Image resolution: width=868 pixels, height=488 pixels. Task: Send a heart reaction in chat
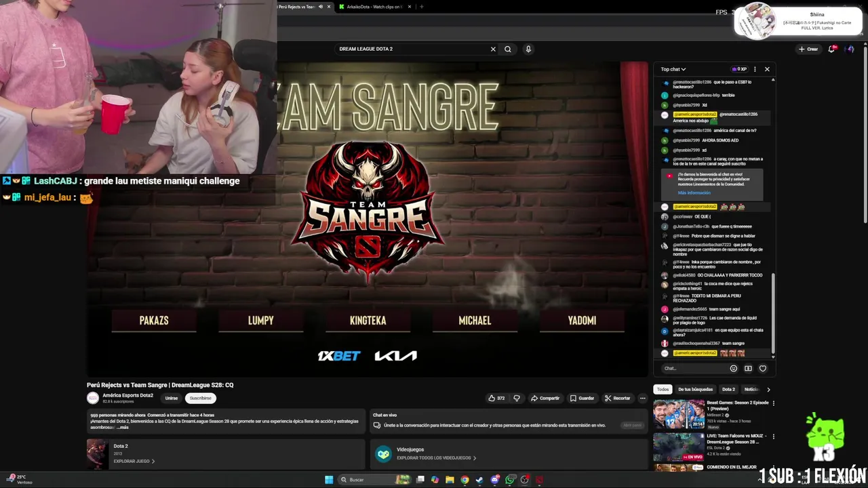pos(763,368)
